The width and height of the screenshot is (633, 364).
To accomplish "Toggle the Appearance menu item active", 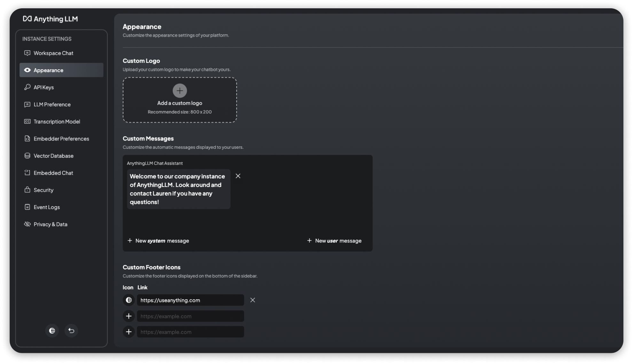I will (x=61, y=70).
